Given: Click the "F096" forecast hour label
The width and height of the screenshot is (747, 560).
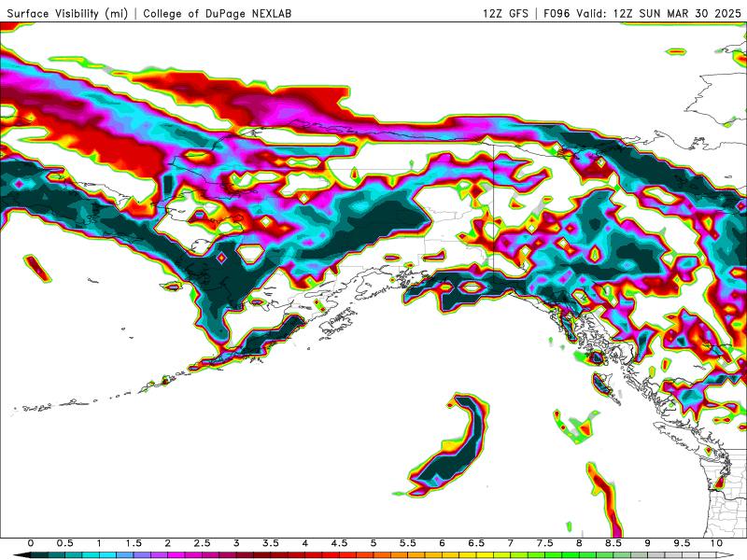Looking at the screenshot, I should pos(557,13).
